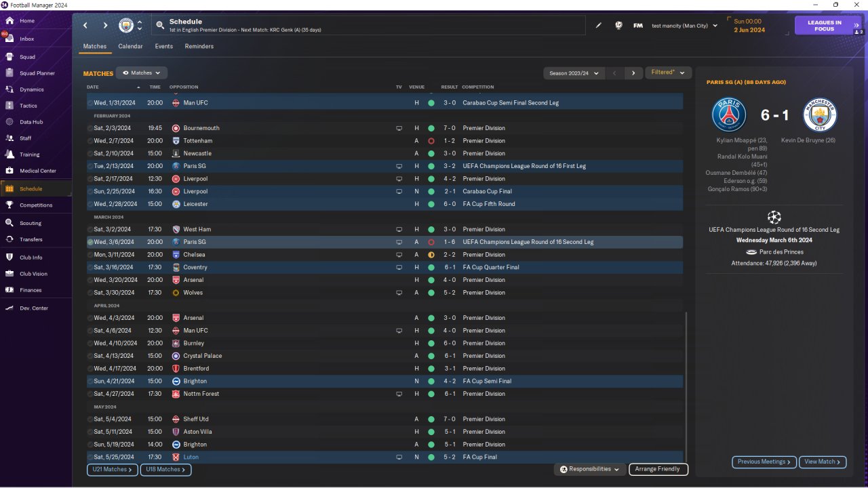Switch to the Calendar tab
The height and width of the screenshot is (488, 868).
(x=130, y=46)
